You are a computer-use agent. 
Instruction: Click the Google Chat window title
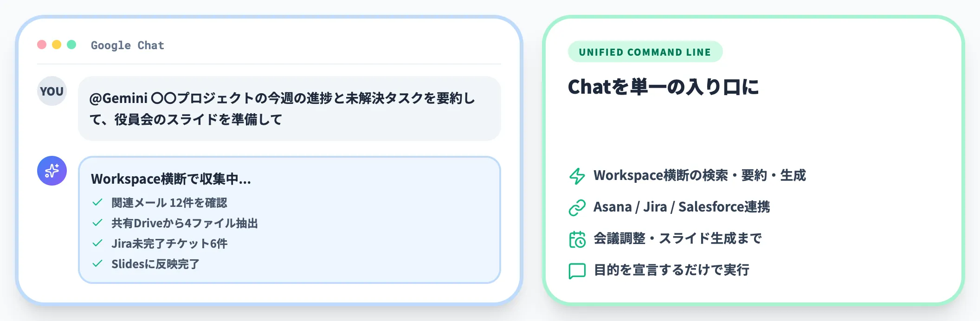(x=128, y=45)
